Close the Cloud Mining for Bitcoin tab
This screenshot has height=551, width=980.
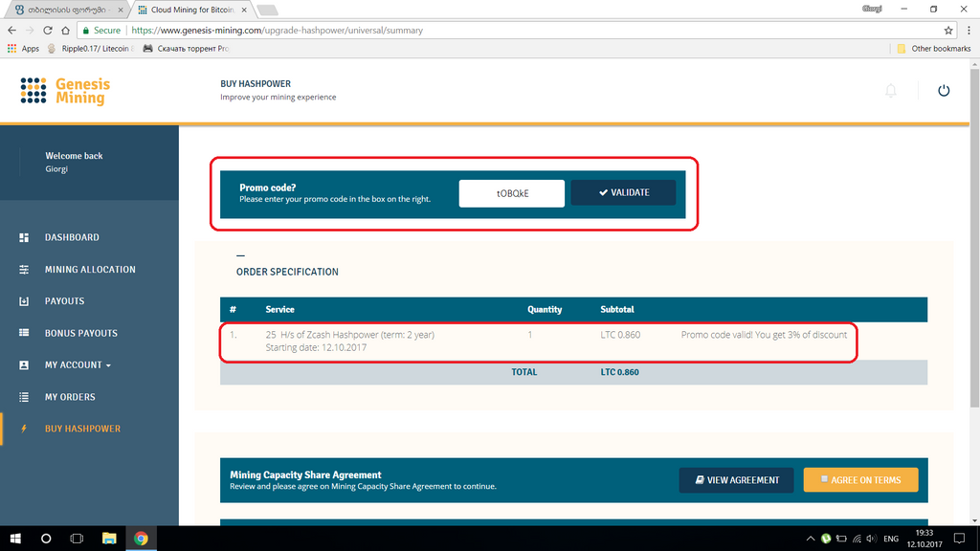coord(244,10)
